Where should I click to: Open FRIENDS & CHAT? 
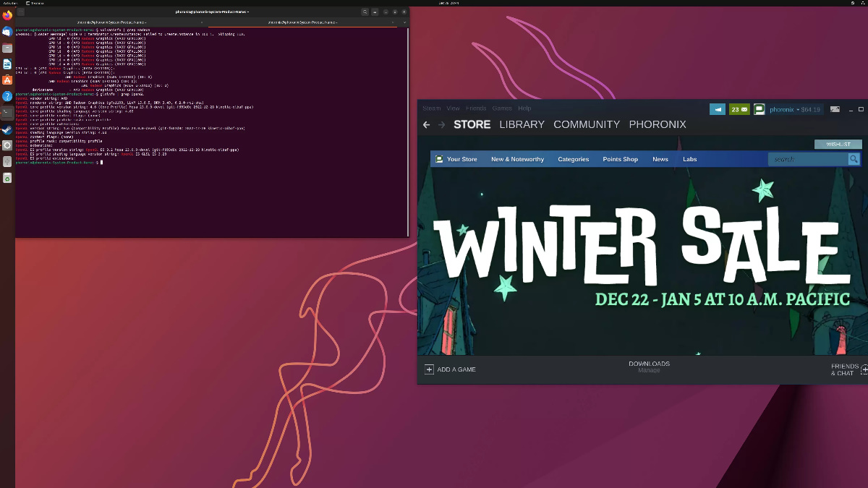(845, 369)
